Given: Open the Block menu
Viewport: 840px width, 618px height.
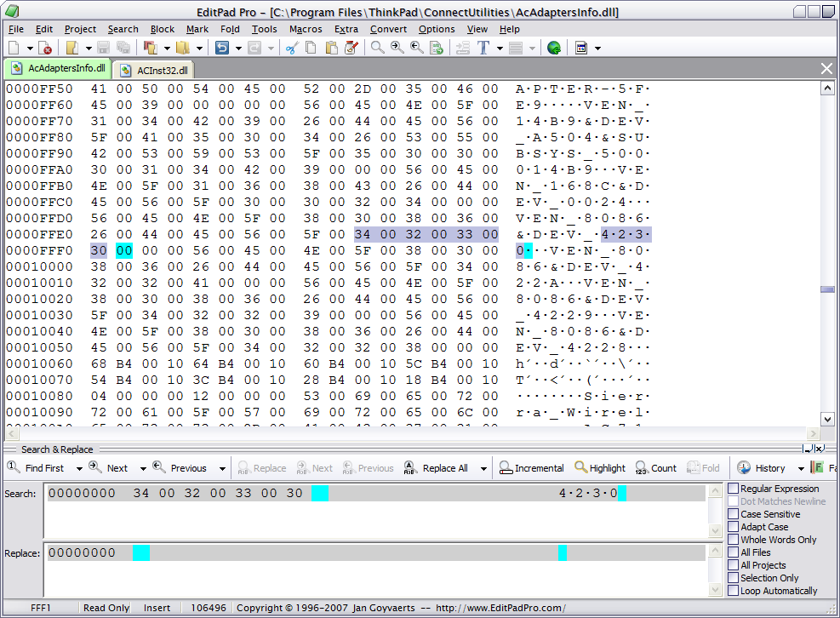Looking at the screenshot, I should pyautogui.click(x=163, y=29).
